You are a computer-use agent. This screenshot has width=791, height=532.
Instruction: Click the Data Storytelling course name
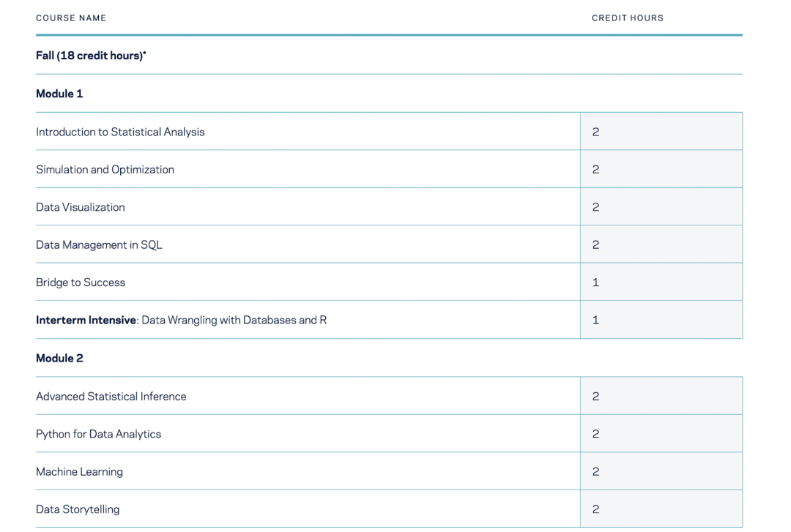(78, 509)
